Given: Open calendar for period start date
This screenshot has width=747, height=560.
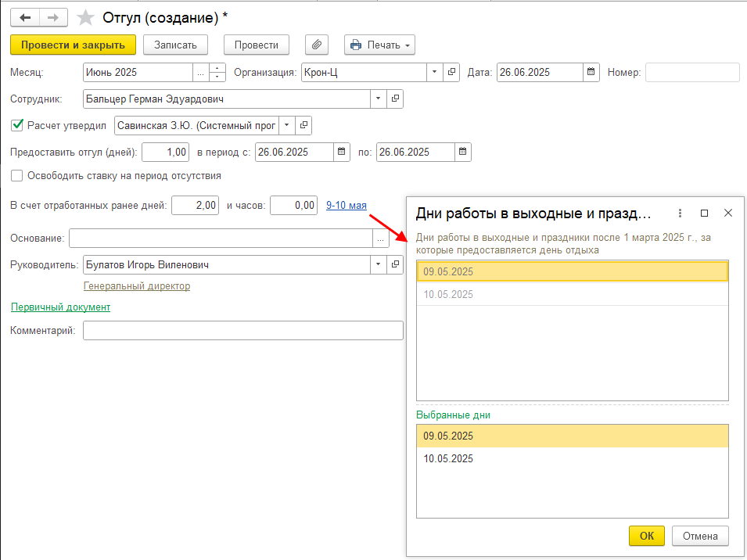Looking at the screenshot, I should [341, 152].
